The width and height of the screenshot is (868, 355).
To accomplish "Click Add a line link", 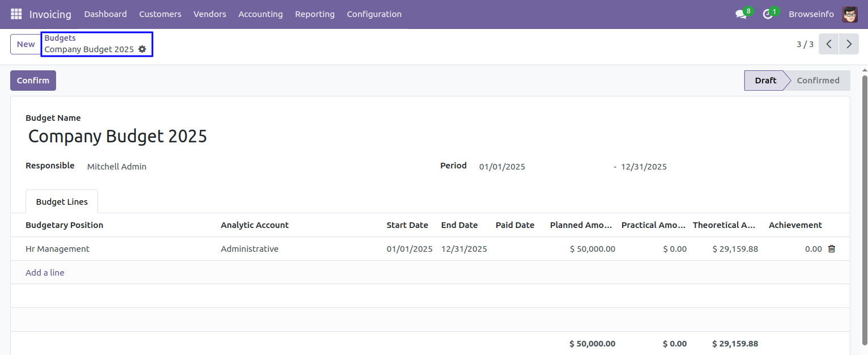I will click(45, 273).
